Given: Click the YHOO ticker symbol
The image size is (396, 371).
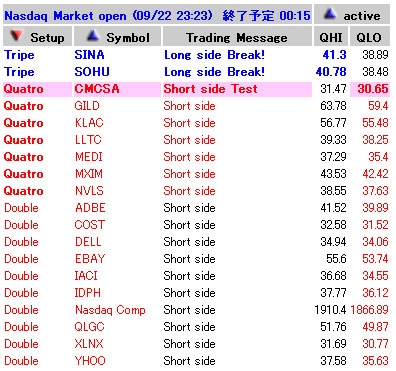Looking at the screenshot, I should (90, 361).
